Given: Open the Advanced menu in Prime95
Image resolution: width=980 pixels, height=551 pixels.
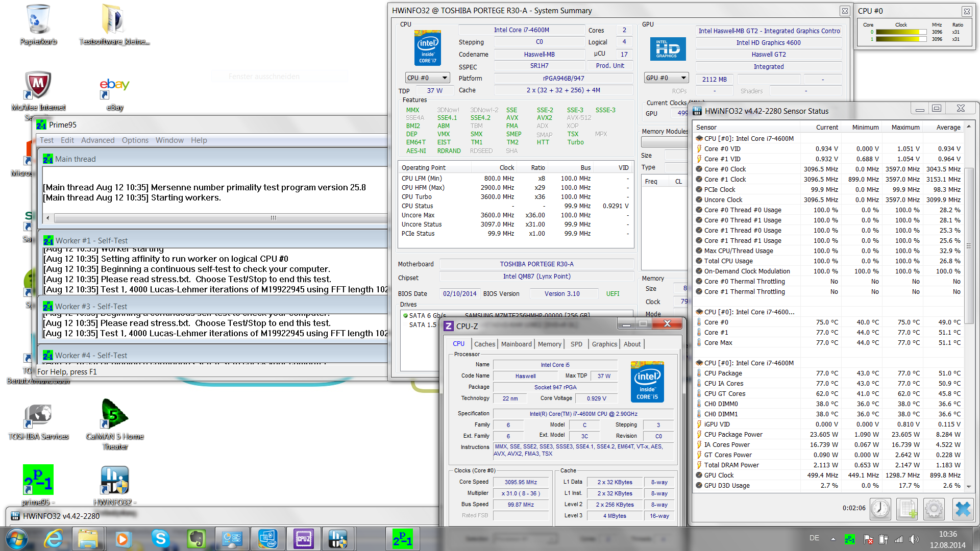Looking at the screenshot, I should click(x=97, y=140).
